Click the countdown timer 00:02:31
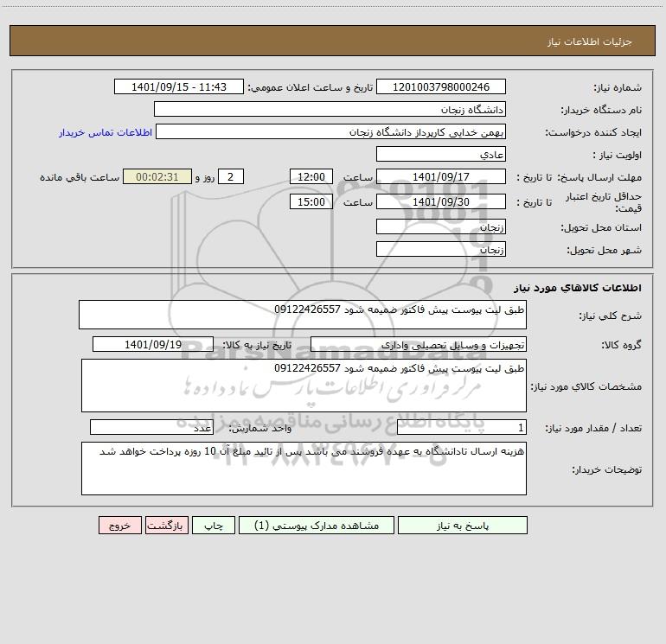 [x=157, y=176]
